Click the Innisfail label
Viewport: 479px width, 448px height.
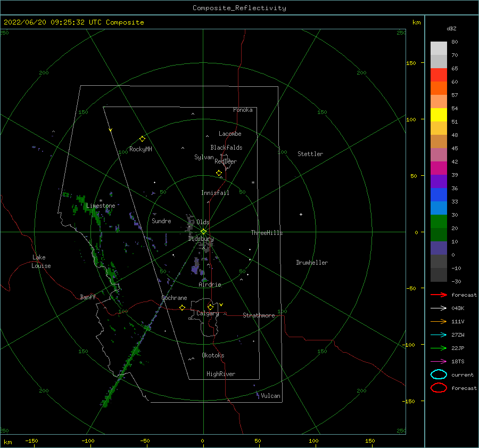[215, 193]
